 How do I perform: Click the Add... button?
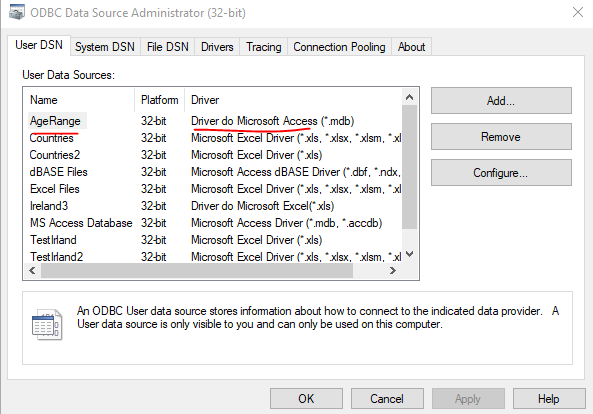[x=501, y=101]
